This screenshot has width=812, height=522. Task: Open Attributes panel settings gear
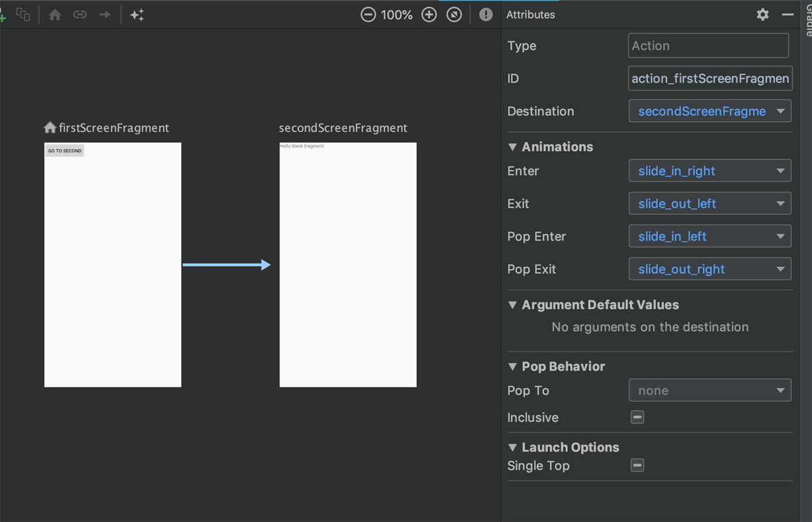763,14
